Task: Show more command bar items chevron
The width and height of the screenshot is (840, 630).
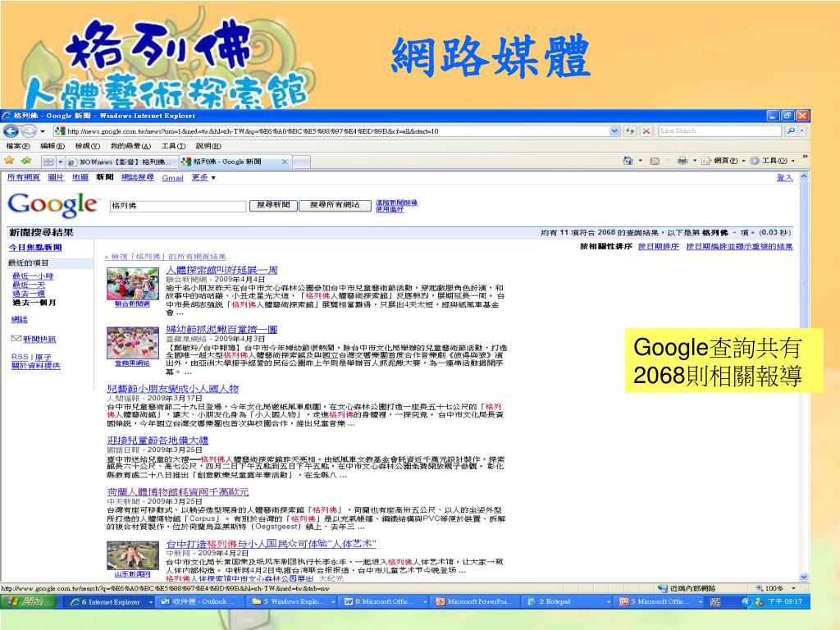Action: pyautogui.click(x=805, y=157)
